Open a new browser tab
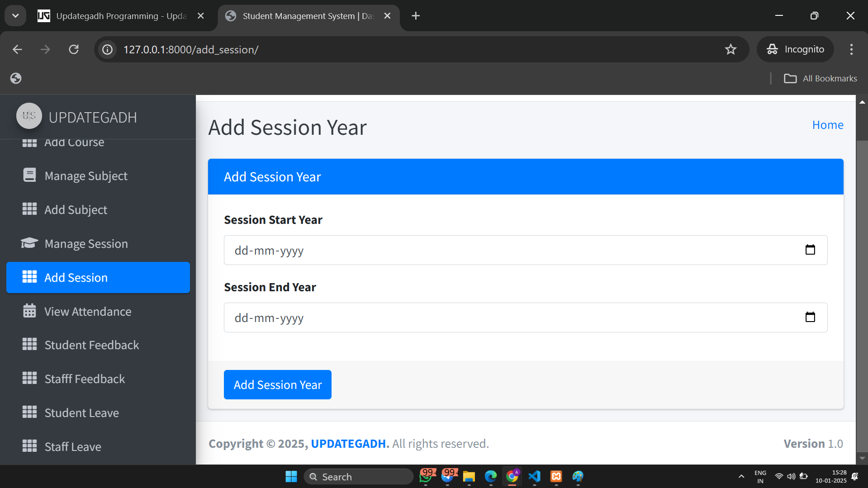This screenshot has width=868, height=488. pyautogui.click(x=416, y=16)
